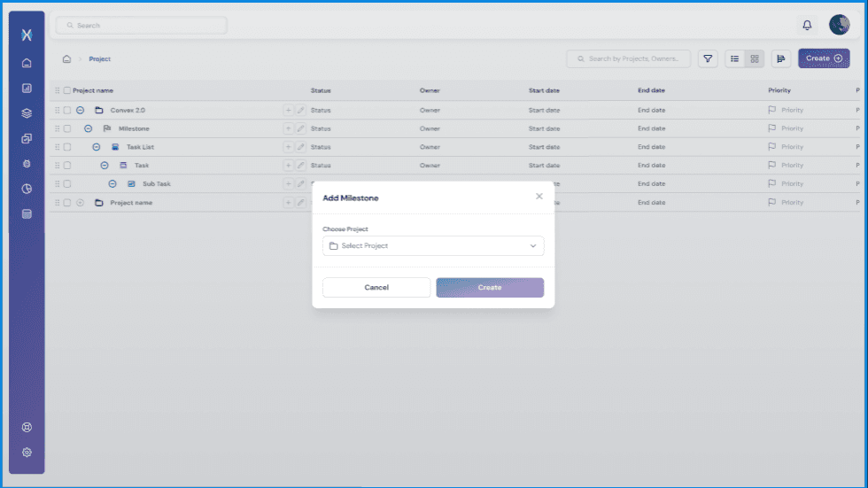The image size is (868, 488).
Task: Click the Project breadcrumb link
Action: tap(99, 58)
